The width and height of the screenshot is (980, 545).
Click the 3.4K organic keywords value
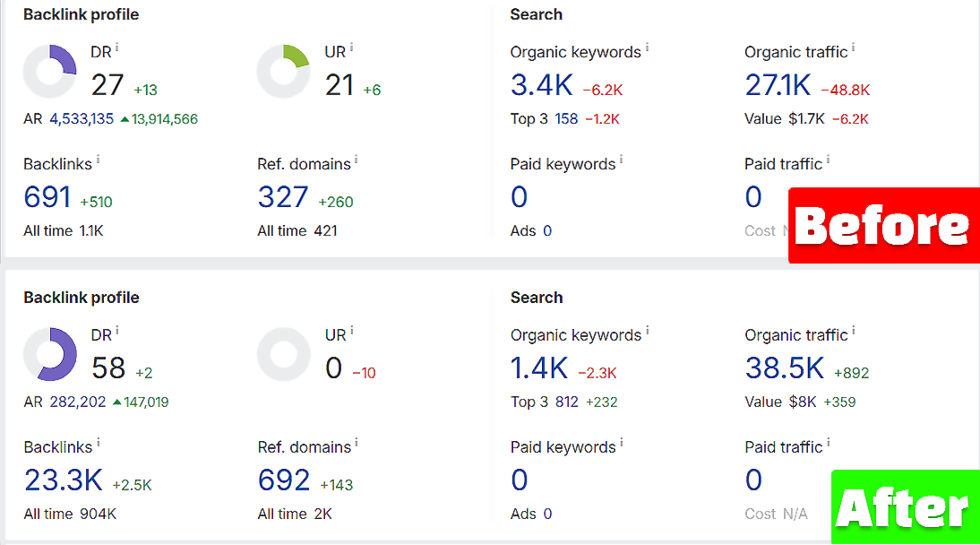click(541, 85)
